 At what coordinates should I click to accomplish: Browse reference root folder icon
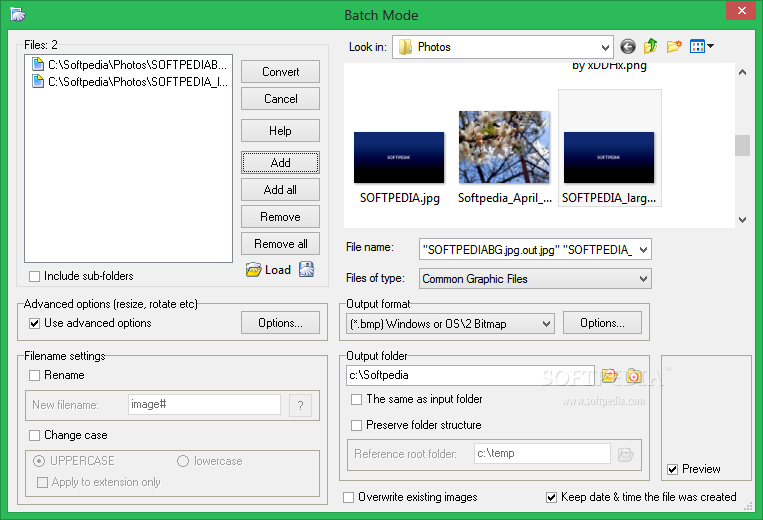(x=625, y=454)
